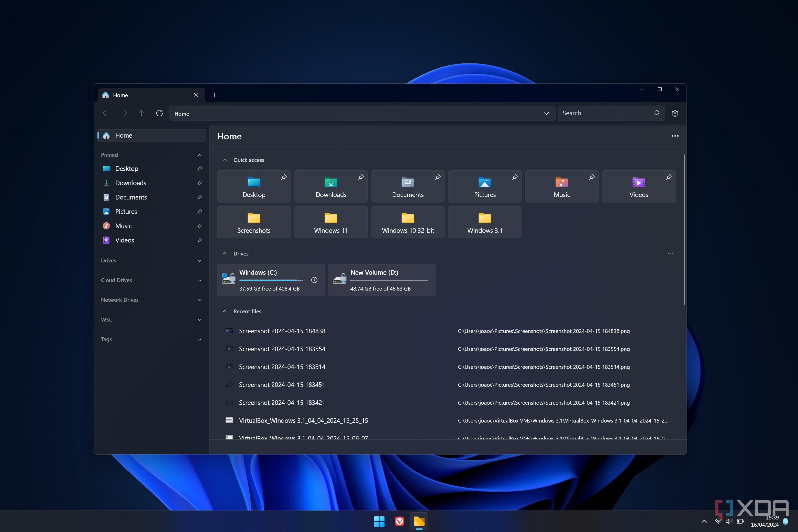Unpin Pictures tile in Quick access

pyautogui.click(x=515, y=177)
